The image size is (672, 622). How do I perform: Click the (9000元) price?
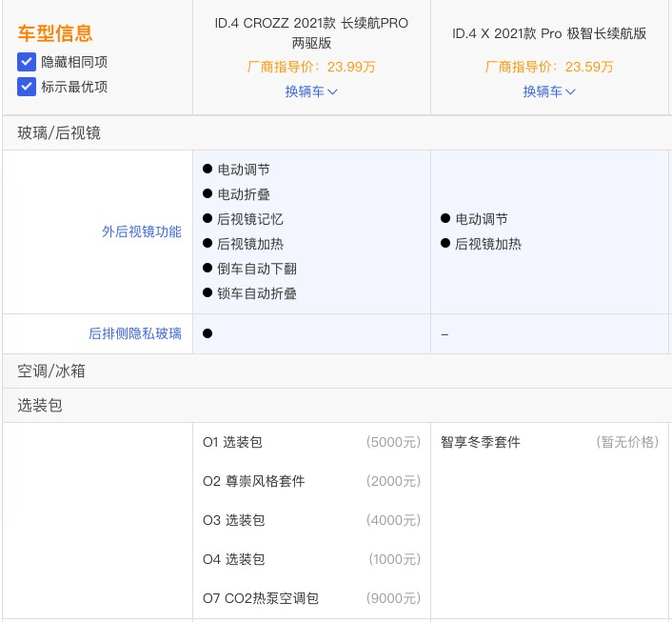pos(393,598)
